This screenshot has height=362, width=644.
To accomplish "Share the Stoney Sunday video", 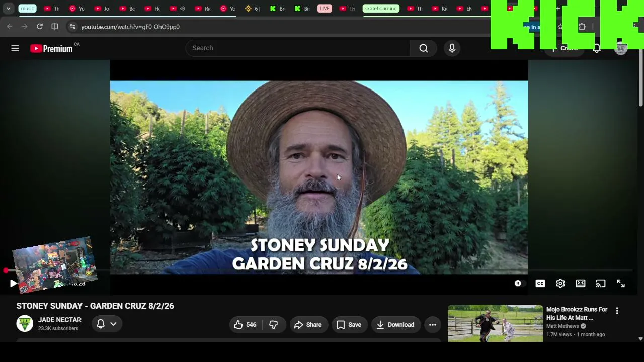I will pyautogui.click(x=308, y=325).
